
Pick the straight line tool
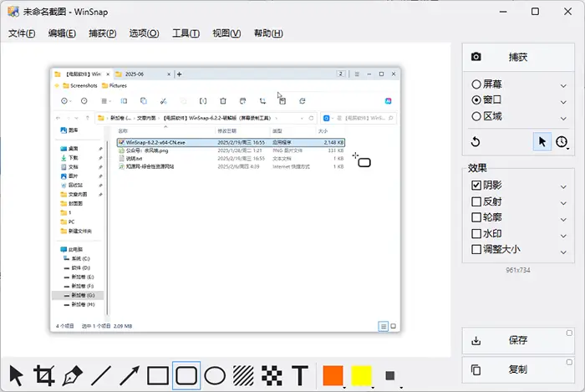[x=101, y=375]
